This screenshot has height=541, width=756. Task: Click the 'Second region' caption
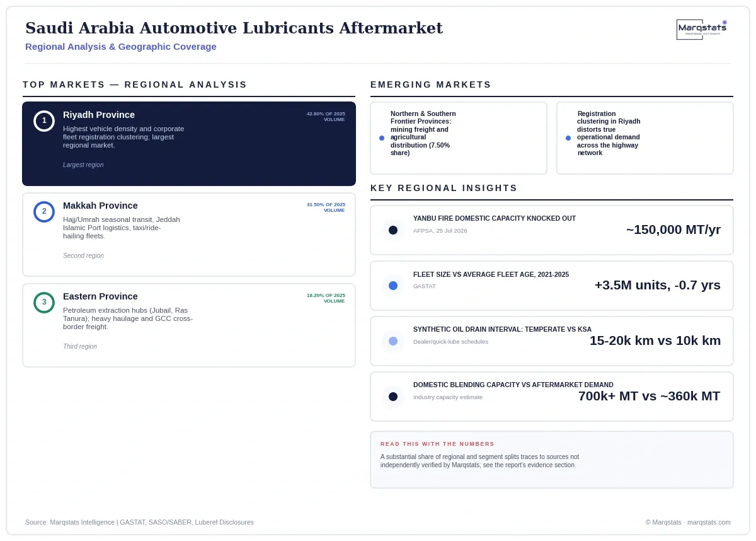click(83, 256)
